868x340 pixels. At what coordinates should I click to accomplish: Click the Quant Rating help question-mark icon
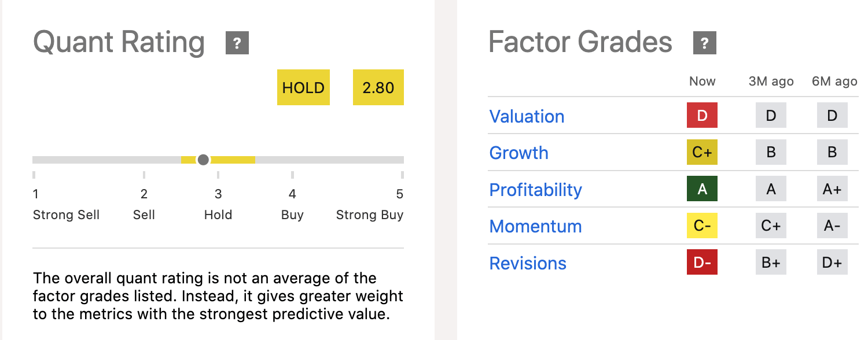pos(237,43)
